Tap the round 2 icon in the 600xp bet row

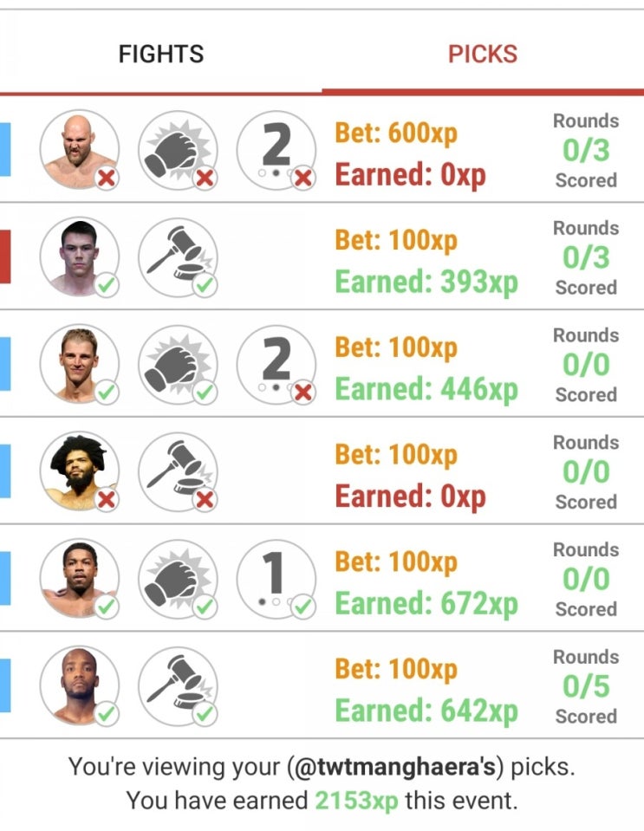pos(276,150)
